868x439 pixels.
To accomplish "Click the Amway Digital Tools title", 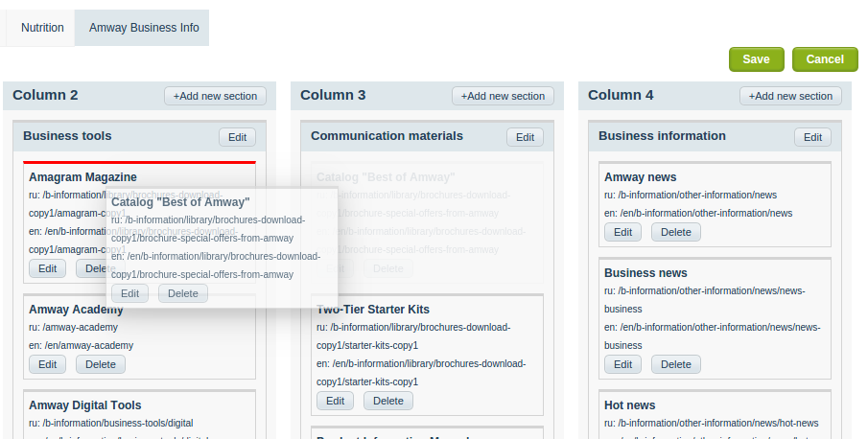I will 84,405.
